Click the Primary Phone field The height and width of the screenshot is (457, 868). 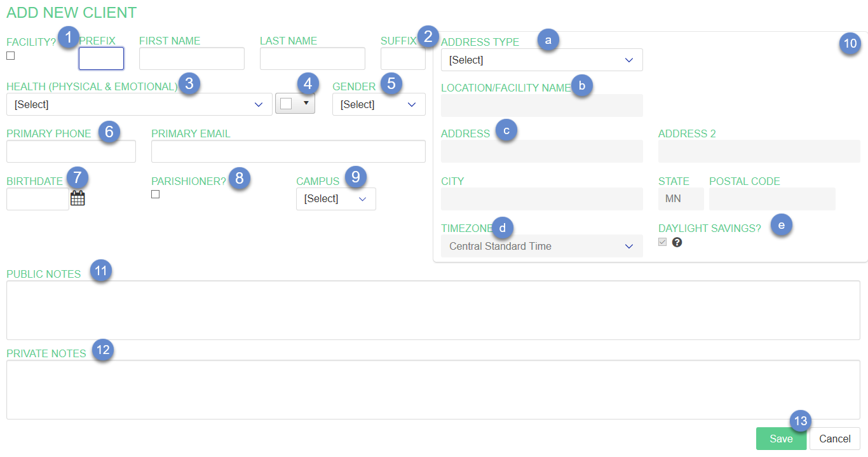coord(71,151)
